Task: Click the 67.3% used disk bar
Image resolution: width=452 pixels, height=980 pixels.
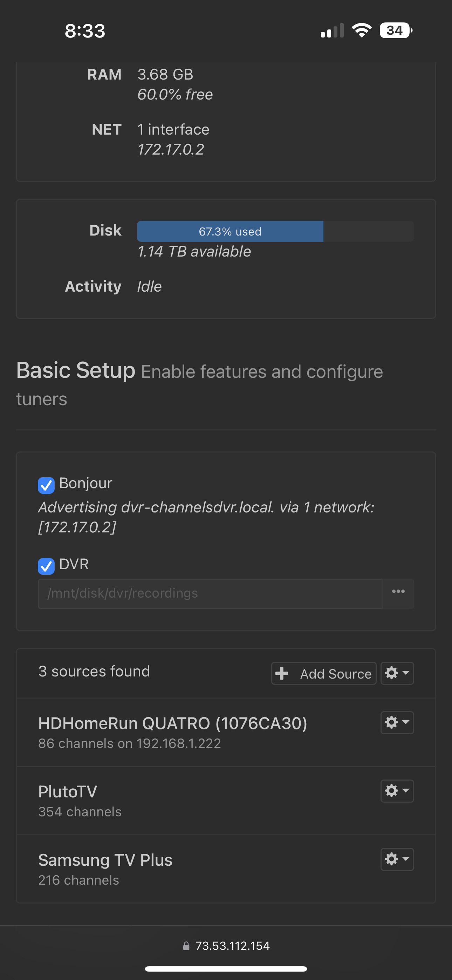Action: (230, 231)
